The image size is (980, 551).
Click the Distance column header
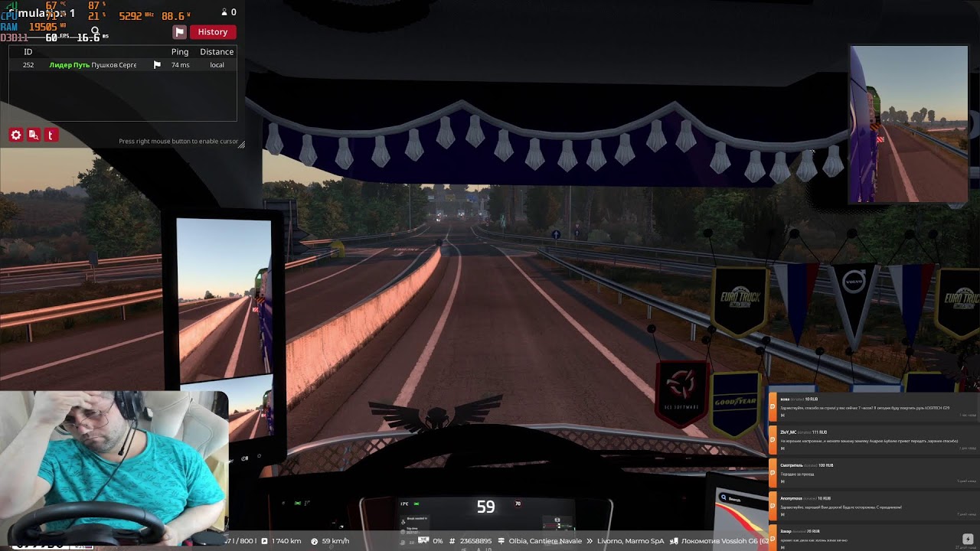(x=217, y=52)
